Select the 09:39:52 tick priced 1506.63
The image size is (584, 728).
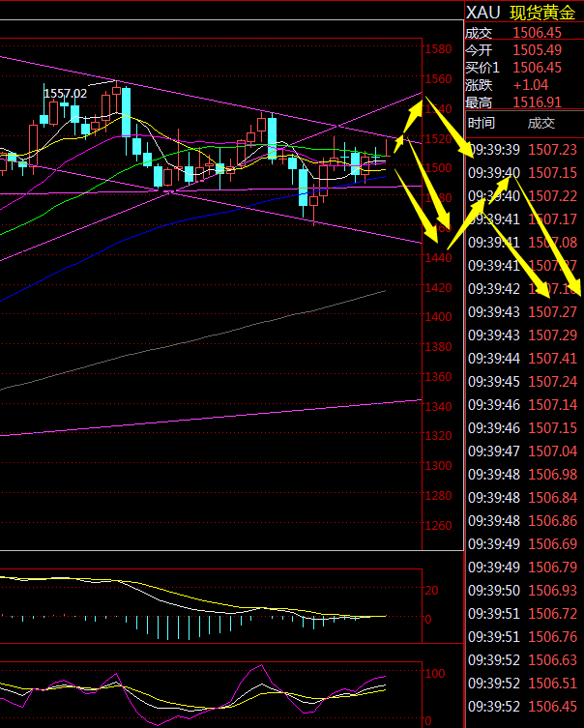tap(523, 659)
